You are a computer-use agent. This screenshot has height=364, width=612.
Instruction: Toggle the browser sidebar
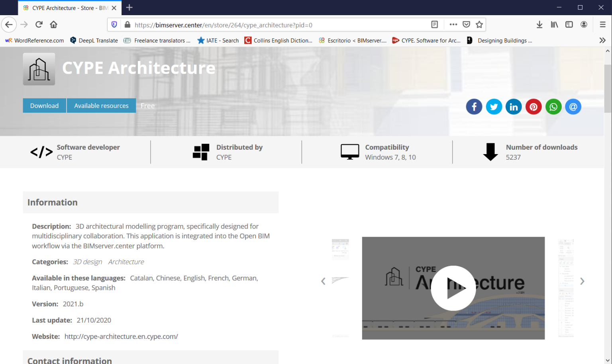click(569, 24)
